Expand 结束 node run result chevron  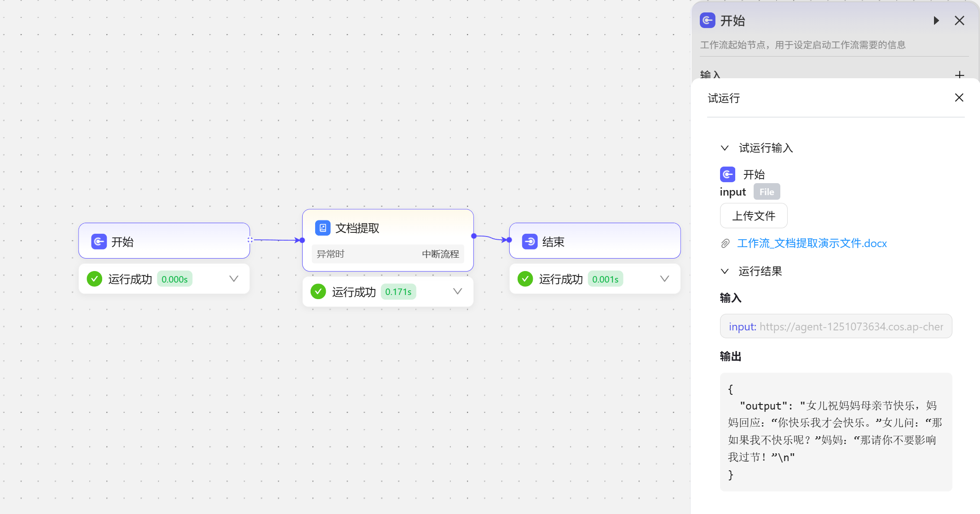pyautogui.click(x=664, y=279)
